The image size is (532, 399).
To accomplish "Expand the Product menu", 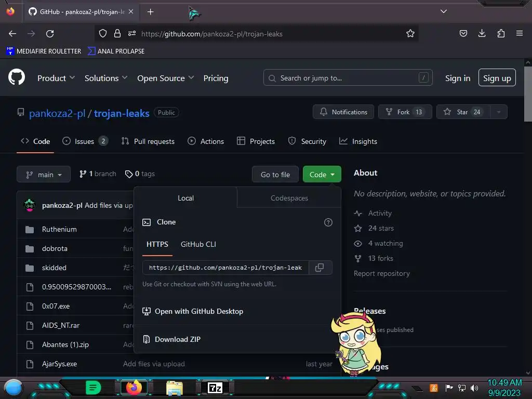I will pos(56,78).
